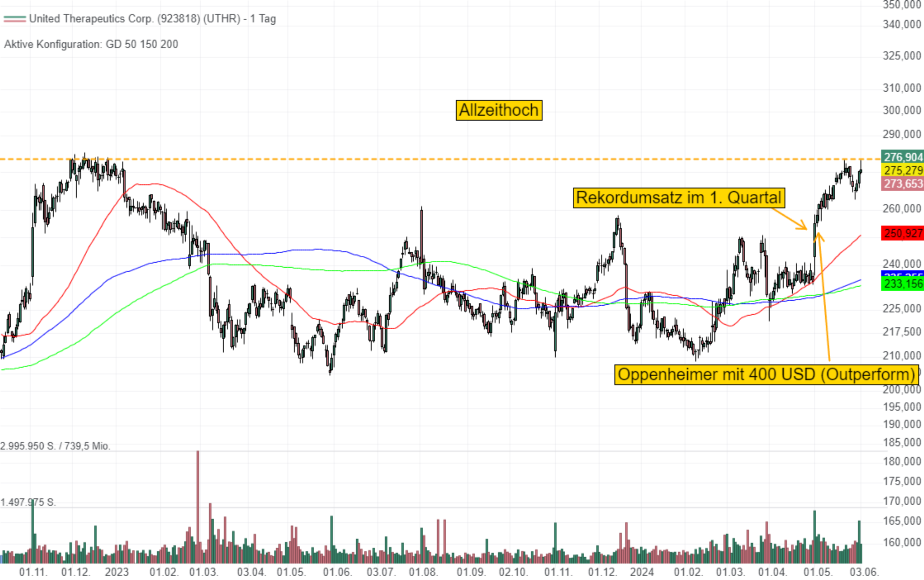Click the pink price tag 273,653
The height and width of the screenshot is (580, 924).
[903, 183]
